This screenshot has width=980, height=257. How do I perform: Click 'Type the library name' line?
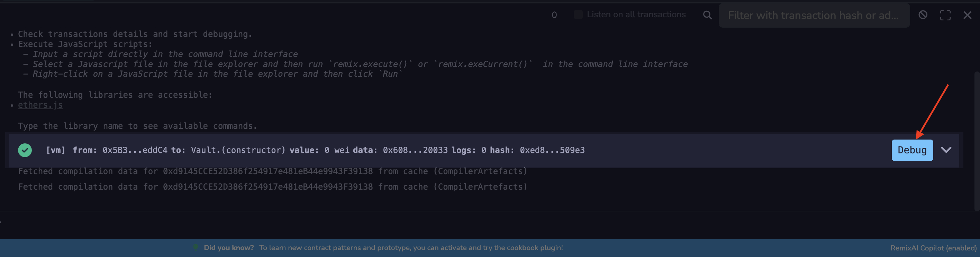137,126
